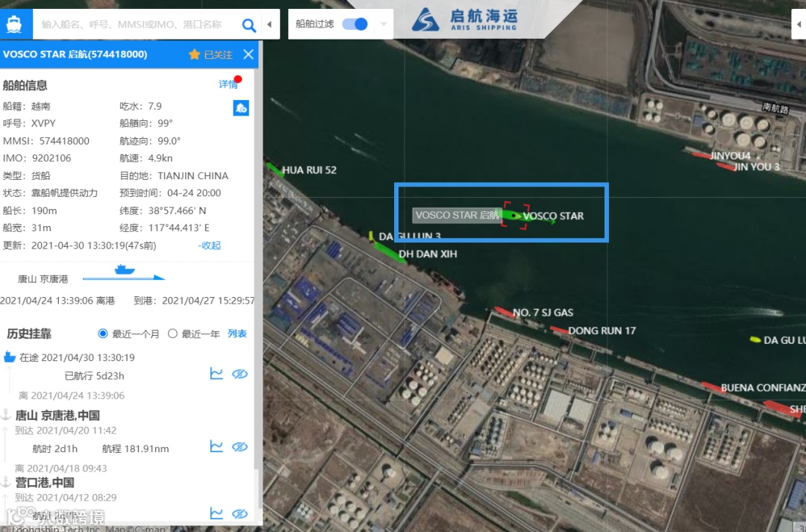Click the departure port 唐山 京唐港 label
Screen dimensions: 806x532
(x=43, y=279)
